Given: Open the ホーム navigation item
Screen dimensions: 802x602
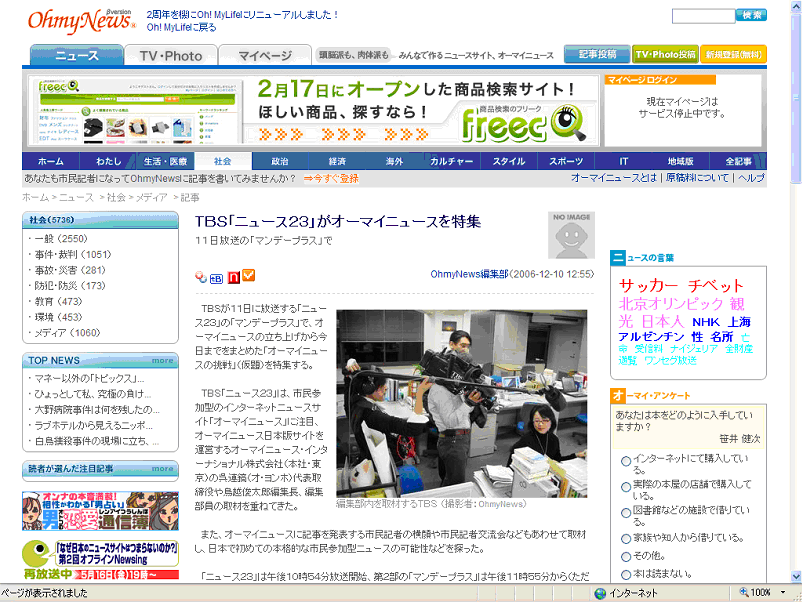Looking at the screenshot, I should pos(51,161).
